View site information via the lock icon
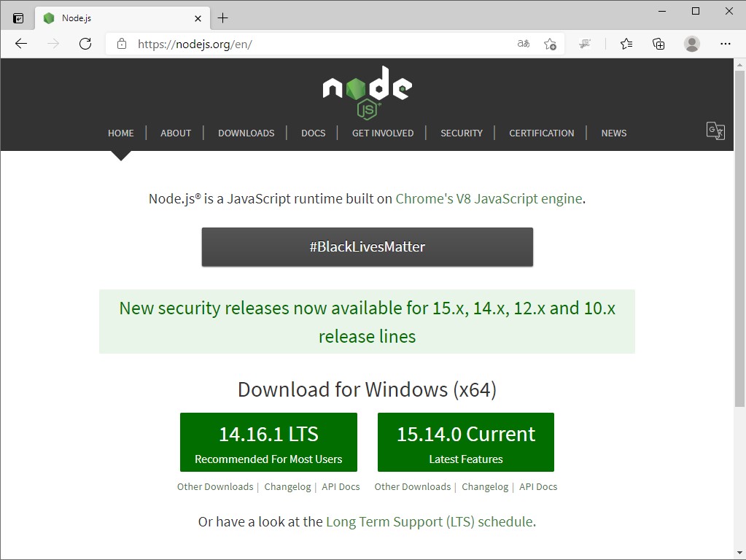Viewport: 746px width, 560px height. pyautogui.click(x=121, y=44)
